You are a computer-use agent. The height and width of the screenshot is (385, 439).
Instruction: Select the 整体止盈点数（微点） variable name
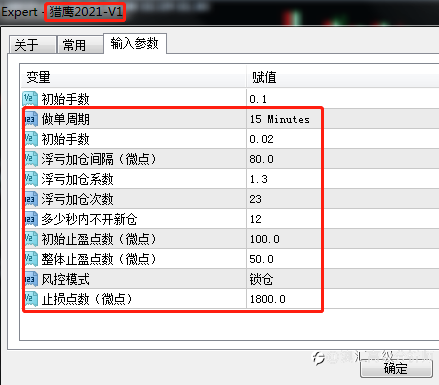tap(99, 259)
